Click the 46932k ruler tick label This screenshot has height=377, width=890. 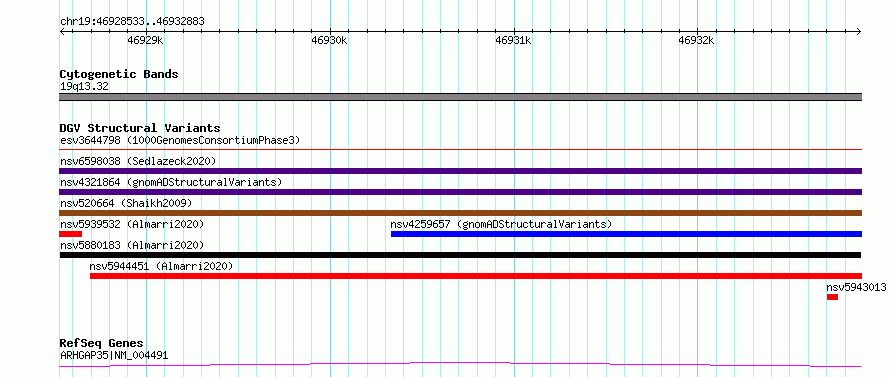tap(696, 40)
